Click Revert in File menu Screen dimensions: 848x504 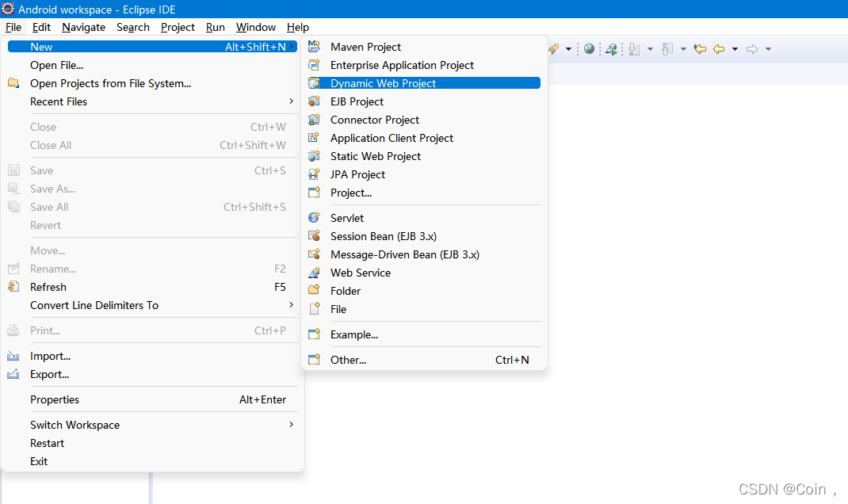pos(152,226)
